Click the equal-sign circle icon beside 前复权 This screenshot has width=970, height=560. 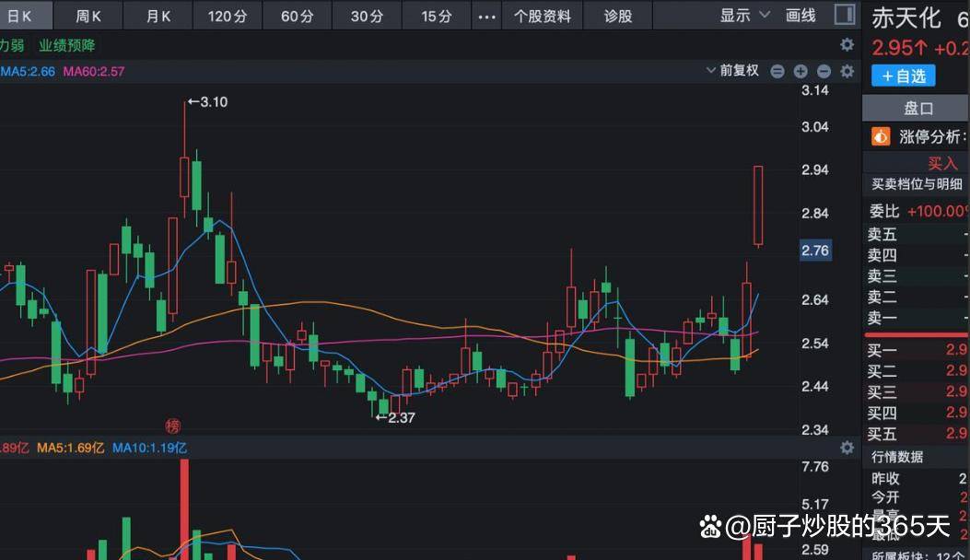tap(777, 71)
